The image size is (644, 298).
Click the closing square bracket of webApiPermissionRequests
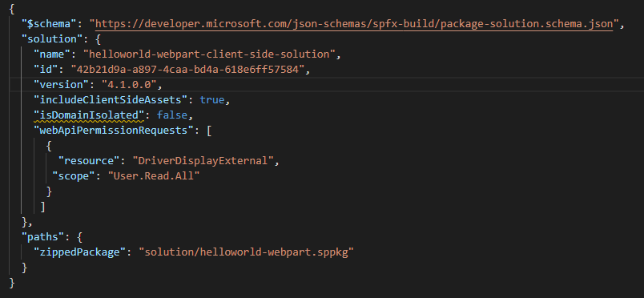click(x=42, y=207)
